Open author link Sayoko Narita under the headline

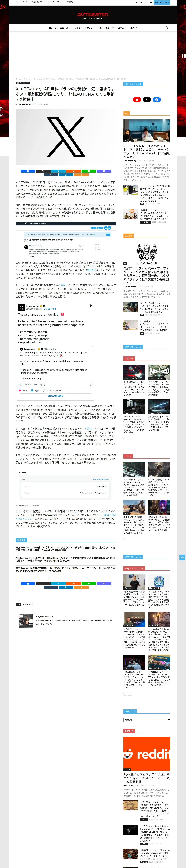pyautogui.click(x=25, y=104)
